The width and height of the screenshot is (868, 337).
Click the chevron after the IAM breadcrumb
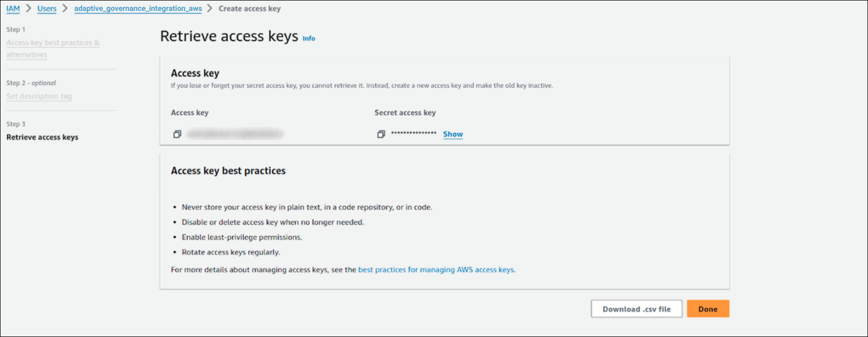[x=27, y=8]
